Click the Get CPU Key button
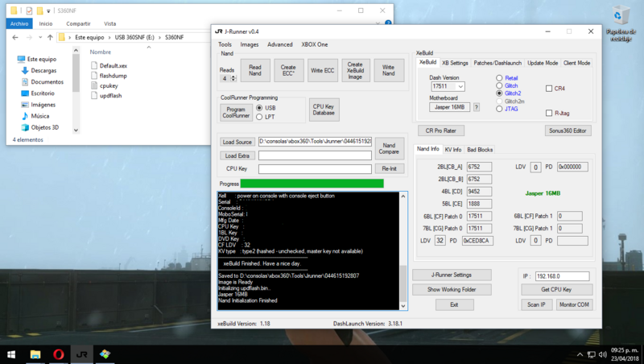This screenshot has width=644, height=364. 556,290
